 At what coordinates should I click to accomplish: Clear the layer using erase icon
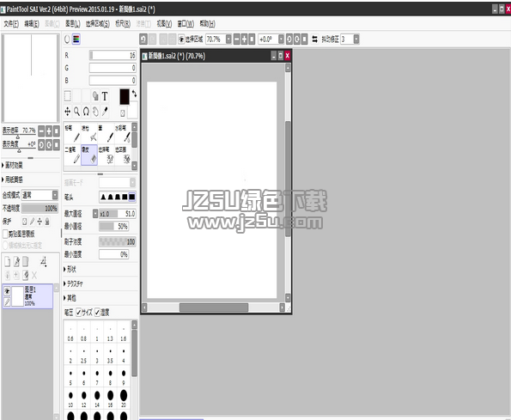(26, 276)
